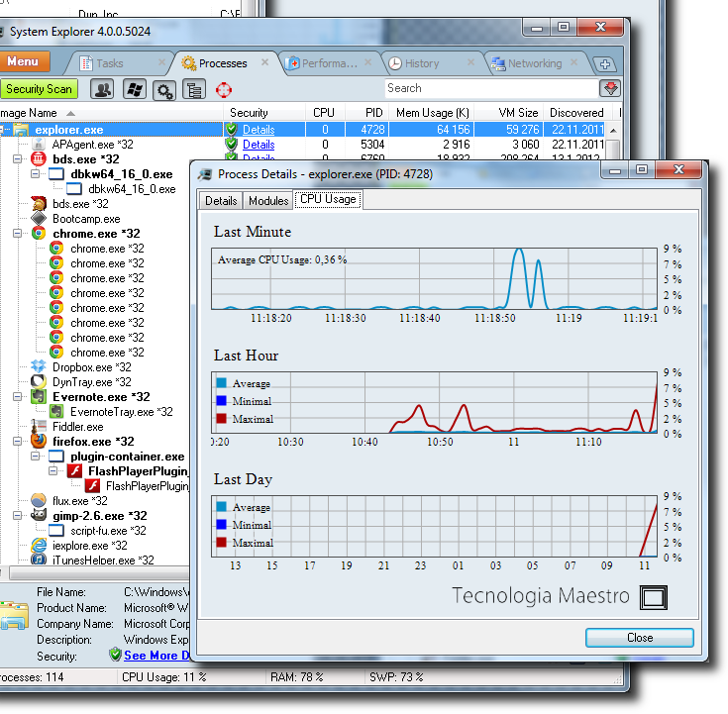The image size is (728, 714).
Task: Show users' processes toolbar icon
Action: [102, 89]
